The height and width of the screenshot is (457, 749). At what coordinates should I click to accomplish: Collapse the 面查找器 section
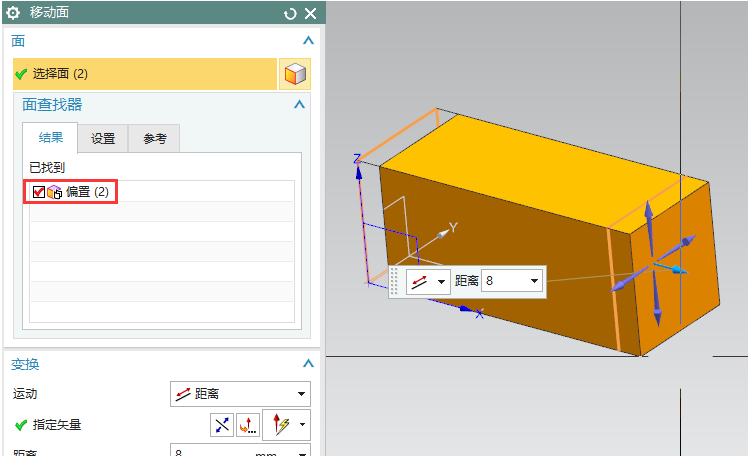click(298, 104)
